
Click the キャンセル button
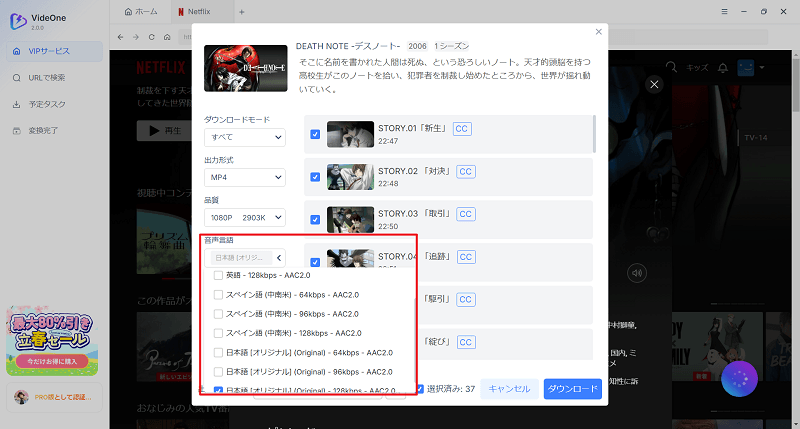point(509,389)
